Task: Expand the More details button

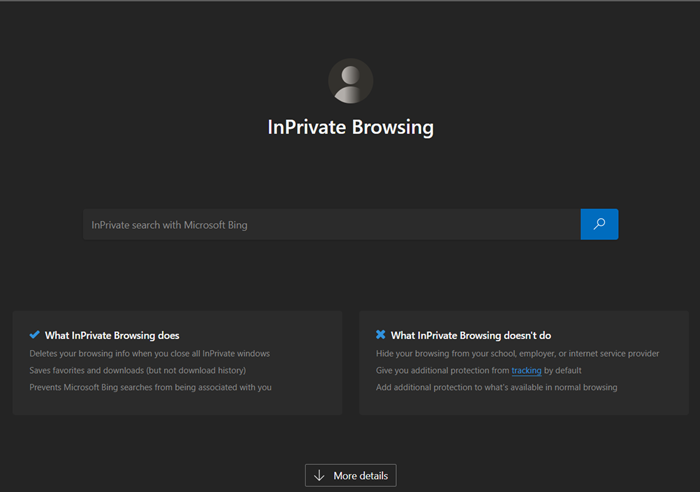Action: (x=351, y=475)
